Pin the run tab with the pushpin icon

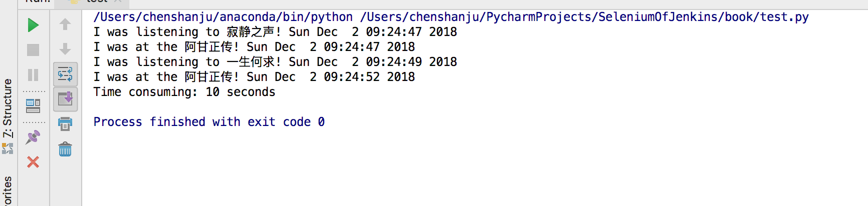[33, 137]
